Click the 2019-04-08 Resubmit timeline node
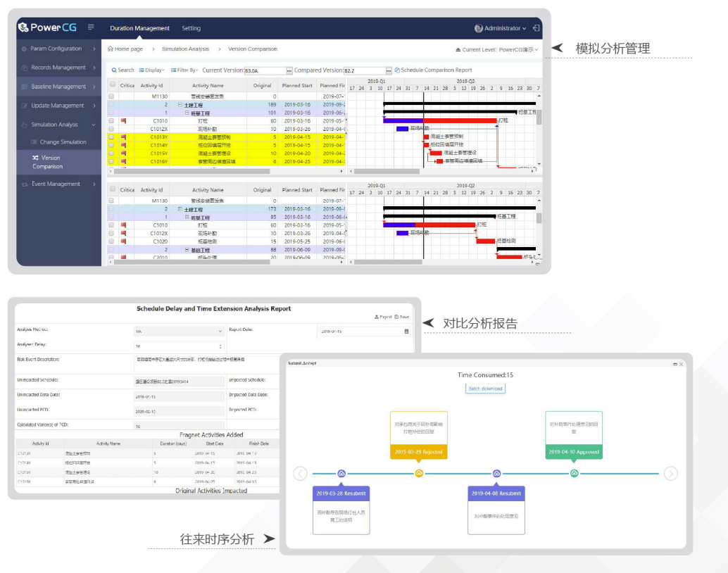728x573 pixels. (496, 474)
